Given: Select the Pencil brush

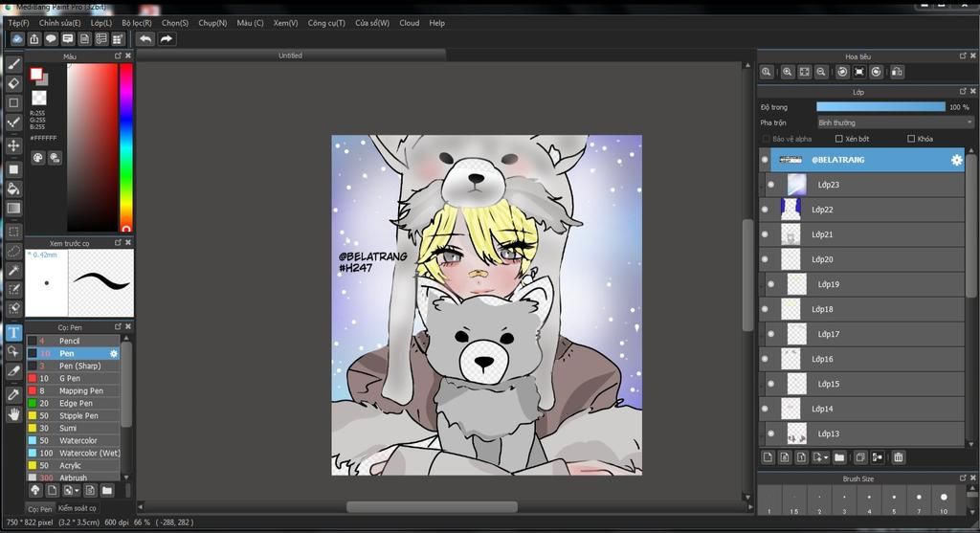Looking at the screenshot, I should point(73,342).
